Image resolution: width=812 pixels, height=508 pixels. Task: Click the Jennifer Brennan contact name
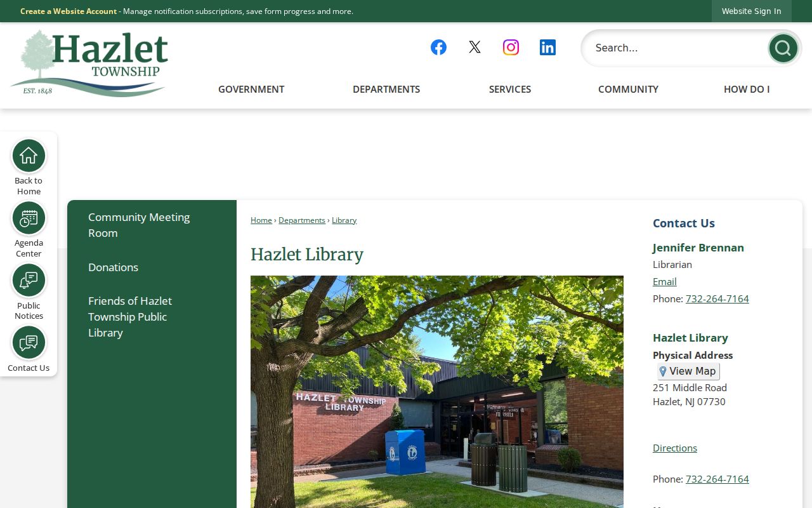click(x=698, y=248)
